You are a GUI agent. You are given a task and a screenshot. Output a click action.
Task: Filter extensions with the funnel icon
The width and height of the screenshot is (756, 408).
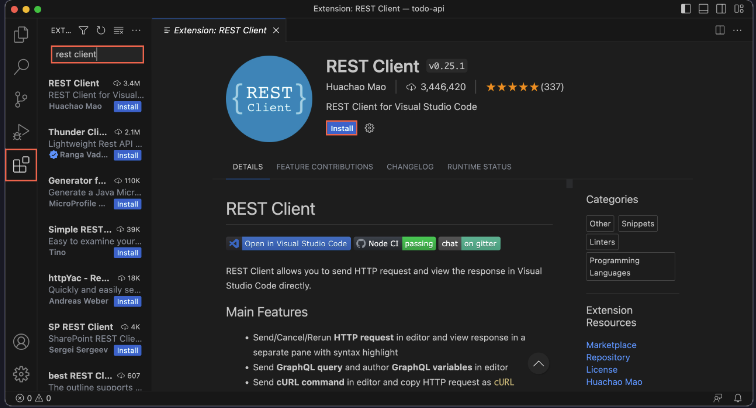coord(83,30)
